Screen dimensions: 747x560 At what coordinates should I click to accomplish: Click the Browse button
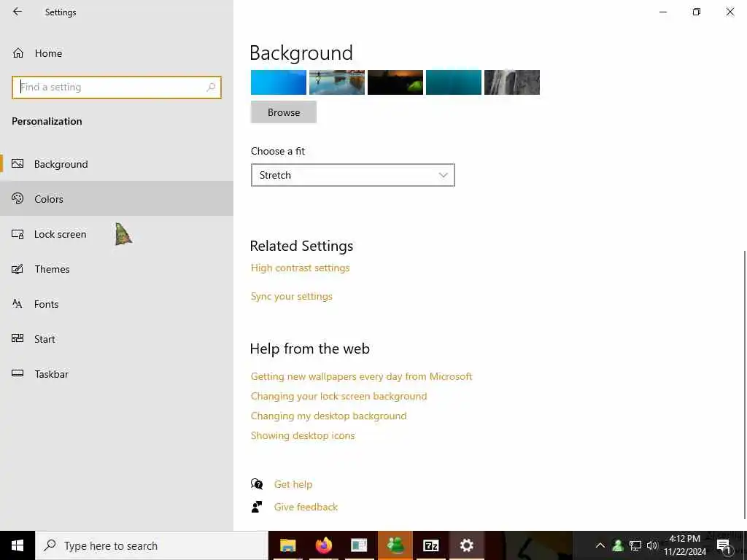[x=284, y=112]
